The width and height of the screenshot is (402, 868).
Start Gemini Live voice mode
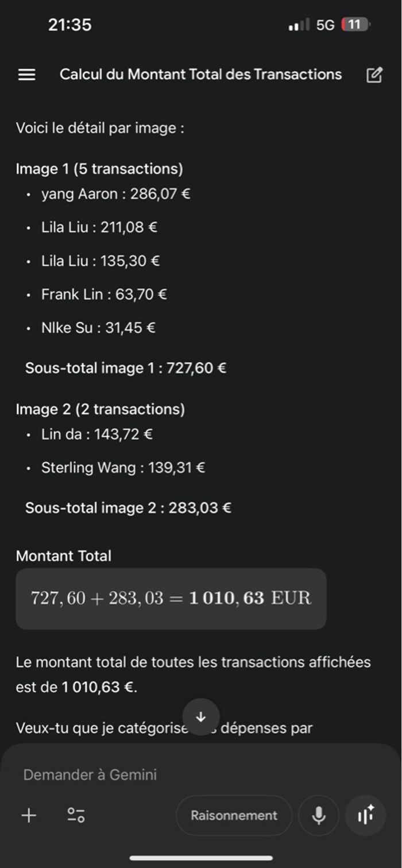(365, 815)
